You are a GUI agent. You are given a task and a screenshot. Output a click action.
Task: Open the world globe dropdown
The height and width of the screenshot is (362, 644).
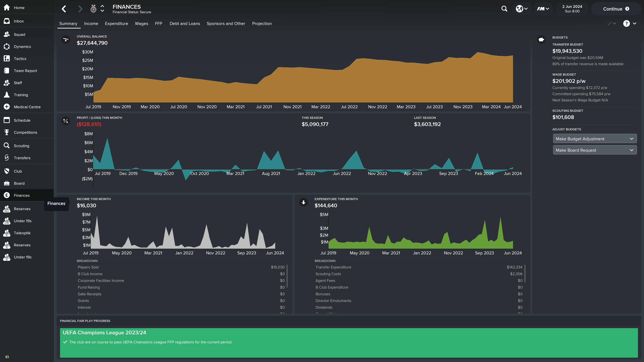pyautogui.click(x=522, y=9)
